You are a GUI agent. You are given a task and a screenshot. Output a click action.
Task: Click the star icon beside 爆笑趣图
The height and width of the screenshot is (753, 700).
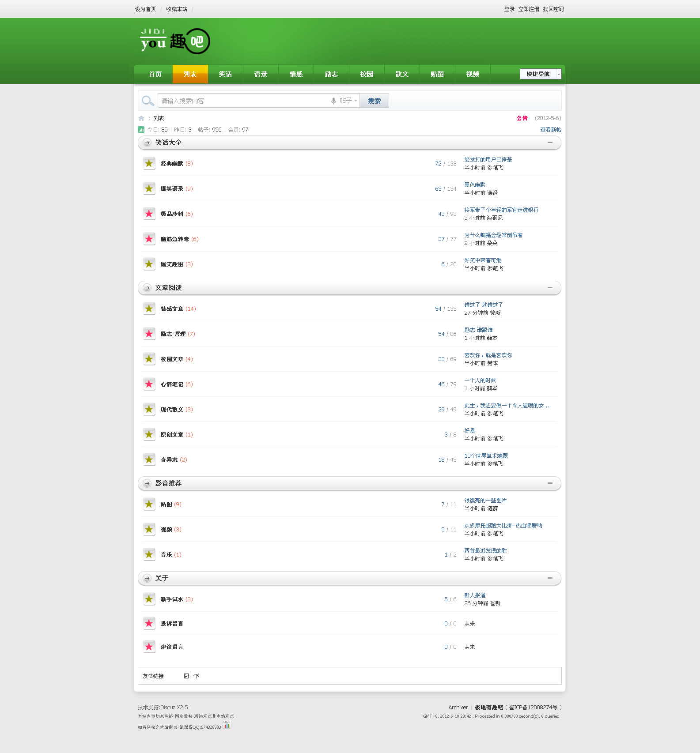(149, 264)
